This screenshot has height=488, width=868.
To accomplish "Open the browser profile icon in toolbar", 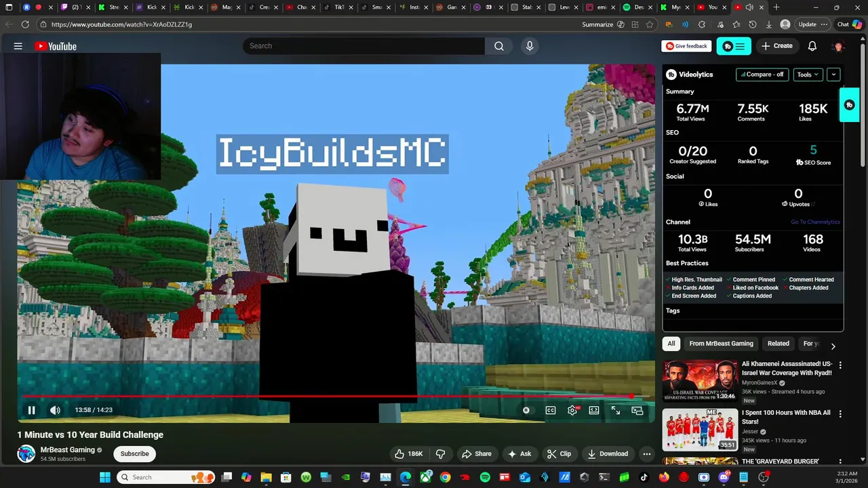I will 785,24.
